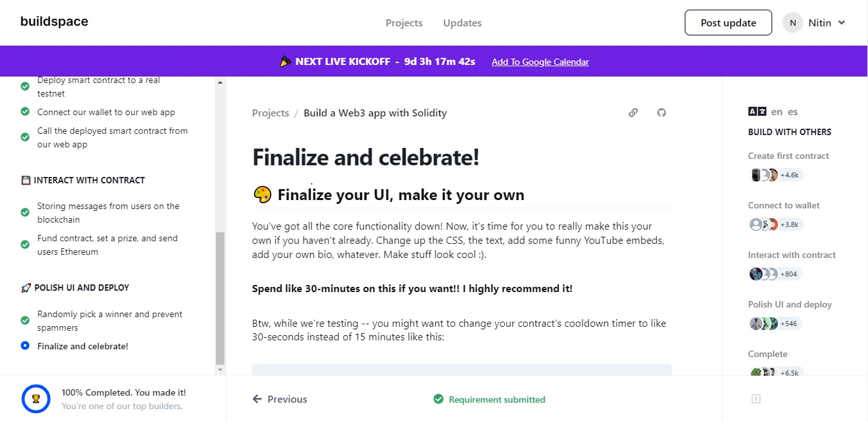Copy the lesson link via chain icon
868x422 pixels.
[x=633, y=113]
